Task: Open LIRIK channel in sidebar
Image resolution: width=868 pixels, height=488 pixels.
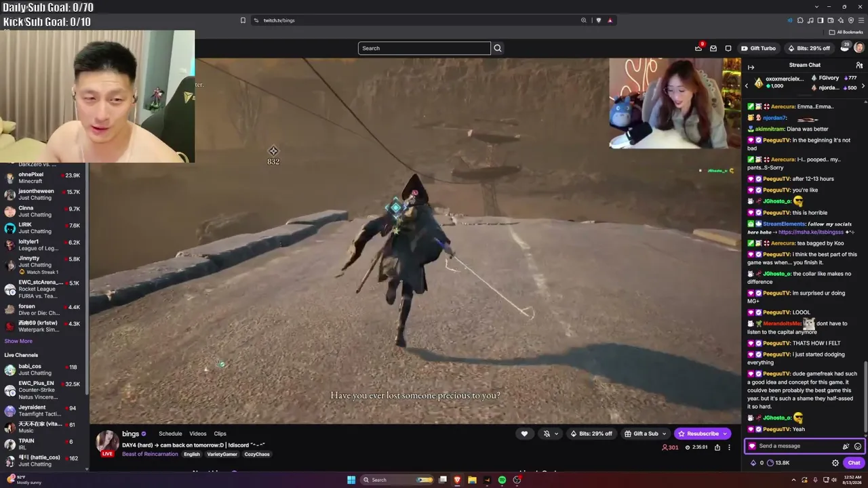Action: point(43,228)
